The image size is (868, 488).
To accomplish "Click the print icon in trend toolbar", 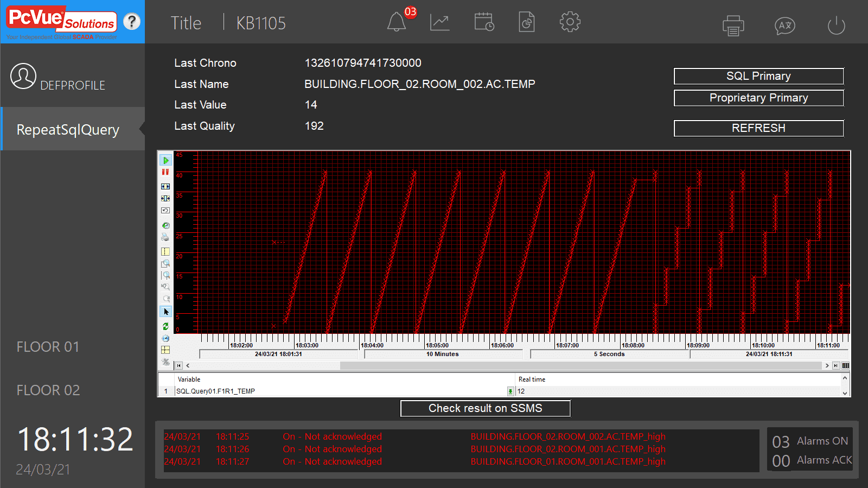I will point(165,237).
